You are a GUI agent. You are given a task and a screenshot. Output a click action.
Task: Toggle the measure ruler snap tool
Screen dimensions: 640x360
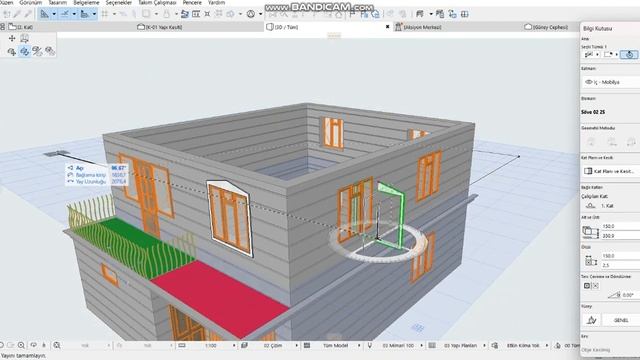tap(84, 14)
